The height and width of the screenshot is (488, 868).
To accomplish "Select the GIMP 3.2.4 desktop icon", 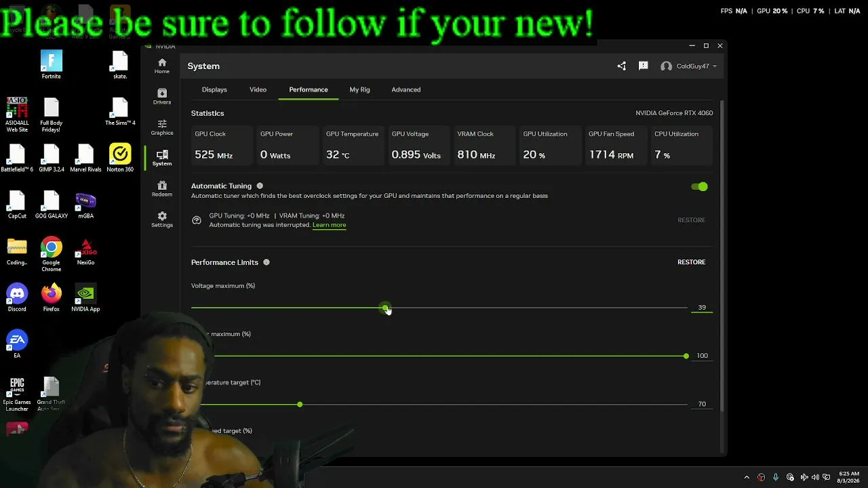I will coord(52,158).
